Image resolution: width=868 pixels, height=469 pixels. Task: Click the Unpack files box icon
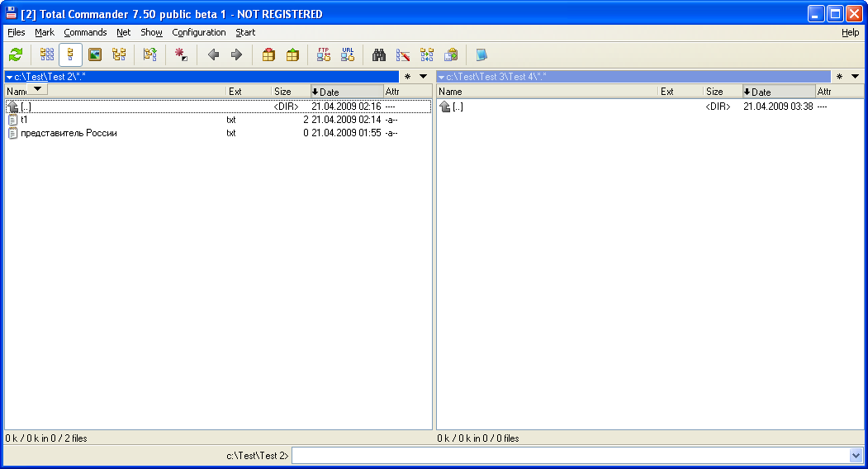pyautogui.click(x=292, y=54)
